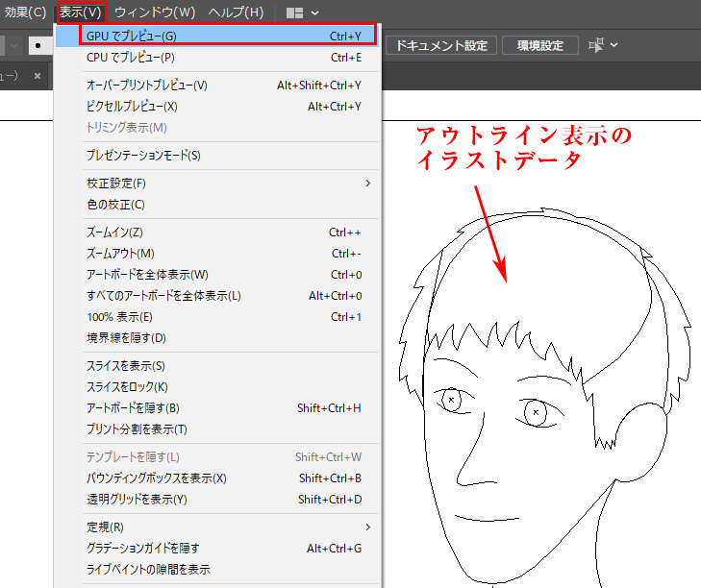Start プレゼンテーションモード(S)
This screenshot has height=588, width=701.
click(216, 156)
